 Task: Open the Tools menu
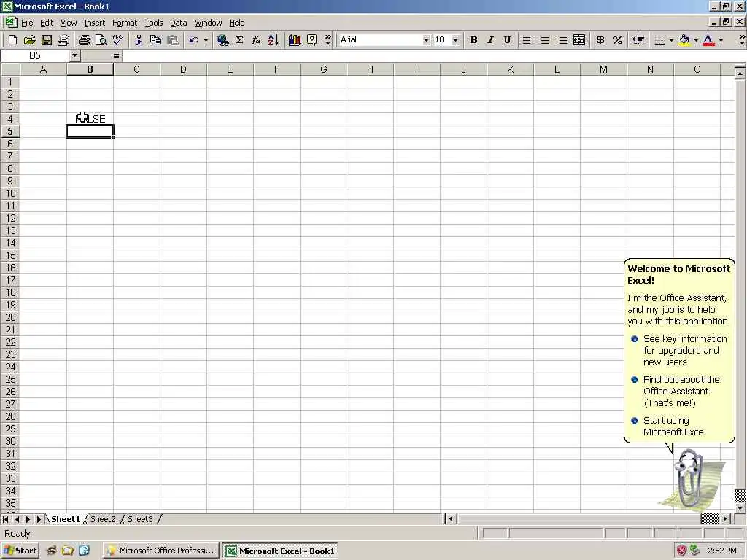click(153, 23)
